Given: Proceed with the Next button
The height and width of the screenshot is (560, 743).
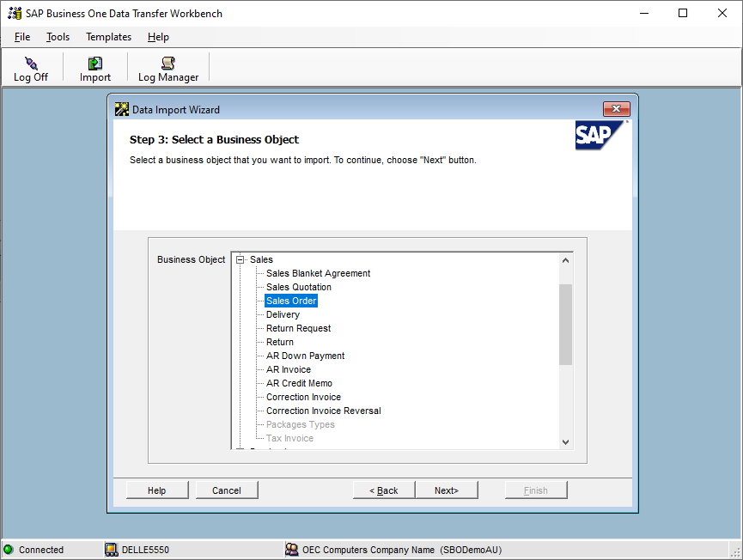Looking at the screenshot, I should (447, 490).
